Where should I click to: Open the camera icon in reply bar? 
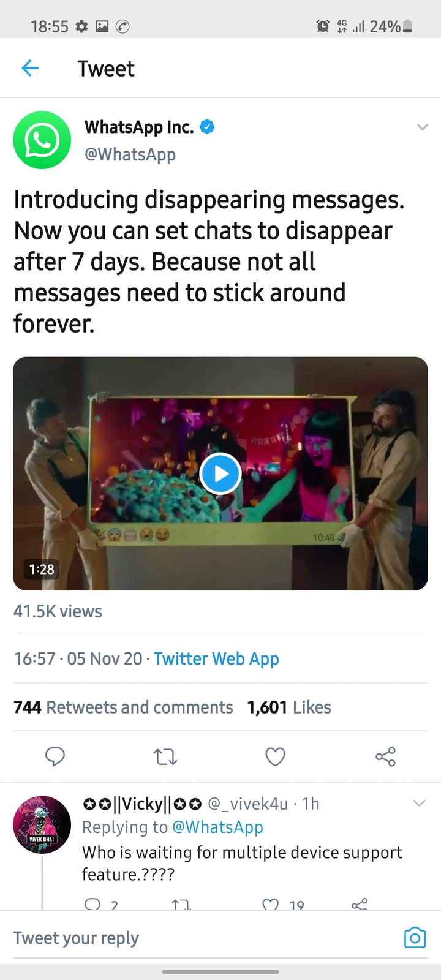[x=415, y=938]
